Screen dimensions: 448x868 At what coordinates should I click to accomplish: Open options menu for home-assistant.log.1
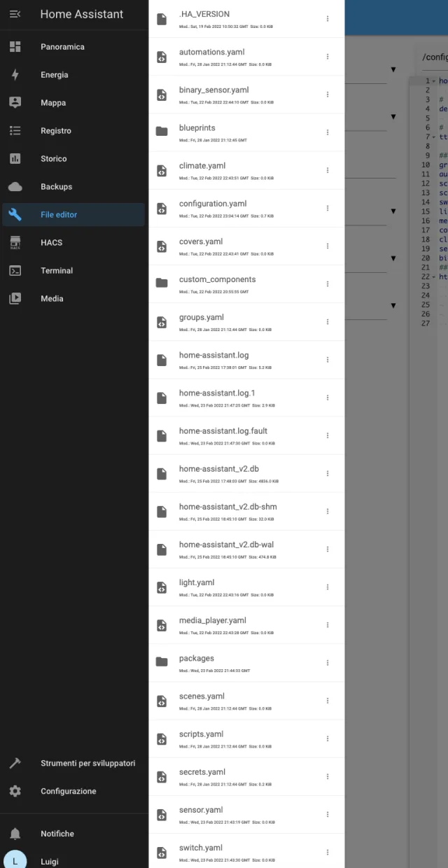tap(328, 397)
